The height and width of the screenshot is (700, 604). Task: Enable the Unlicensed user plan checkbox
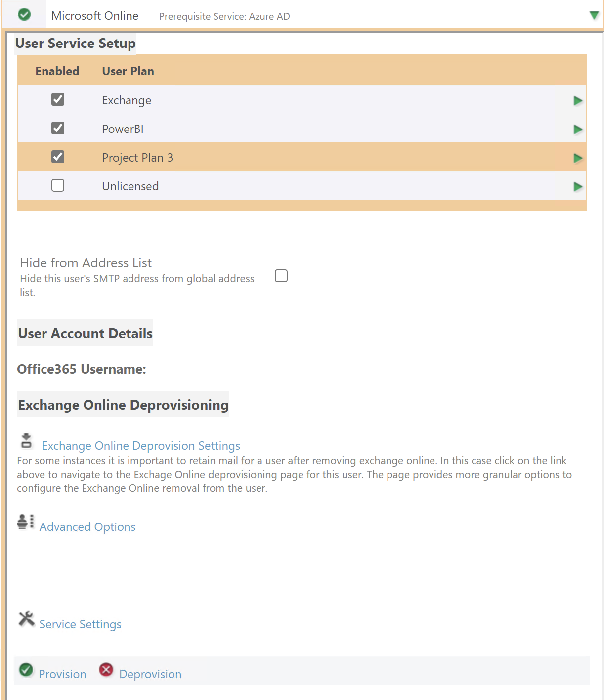click(58, 186)
